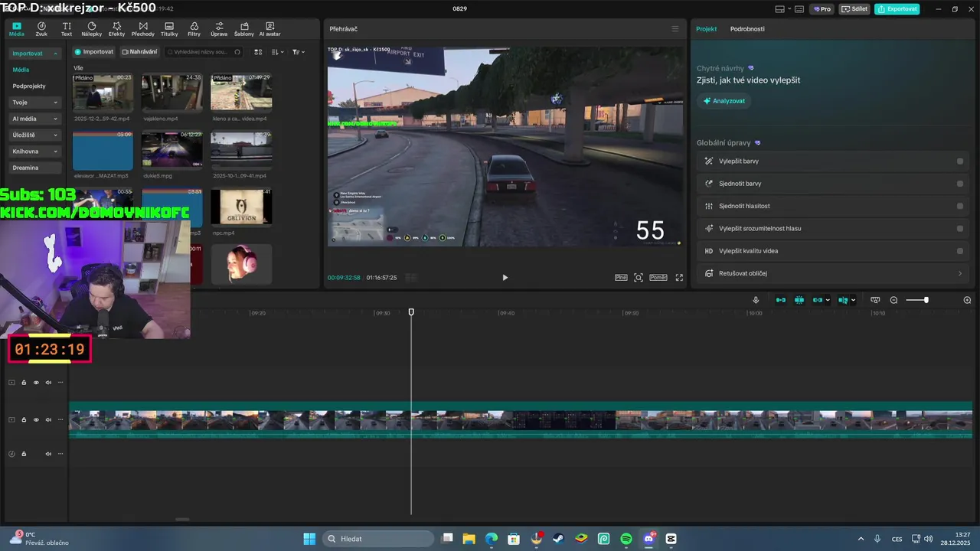Open the media sort dropdown
Viewport: 980px width, 551px height.
(x=278, y=52)
